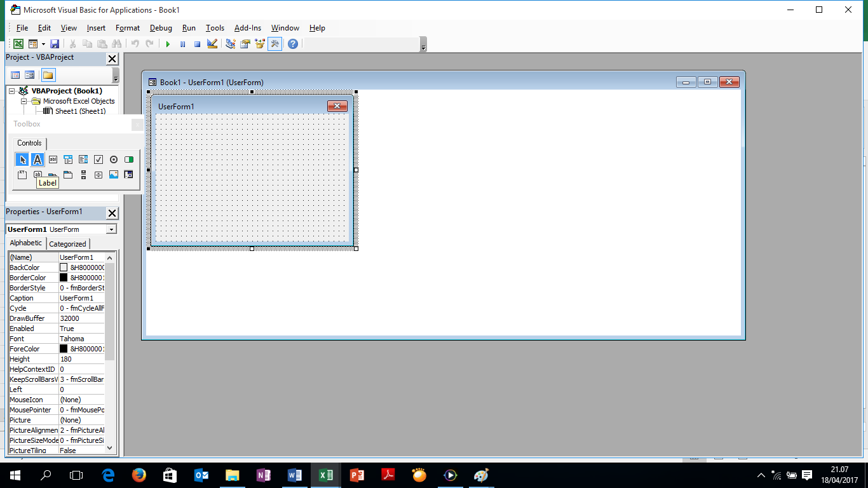The height and width of the screenshot is (488, 868).
Task: Open Word from the taskbar
Action: pyautogui.click(x=295, y=475)
